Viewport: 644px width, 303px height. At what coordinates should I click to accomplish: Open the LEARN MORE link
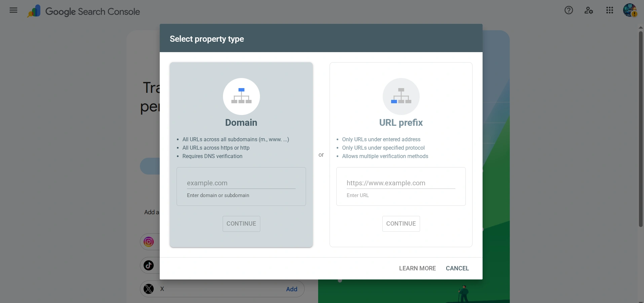[417, 268]
